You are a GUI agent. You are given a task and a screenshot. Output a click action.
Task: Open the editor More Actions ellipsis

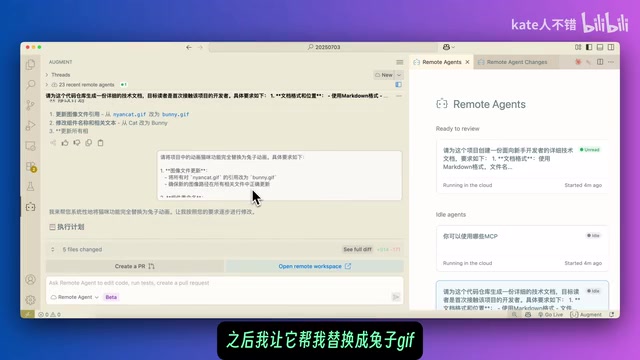click(611, 62)
